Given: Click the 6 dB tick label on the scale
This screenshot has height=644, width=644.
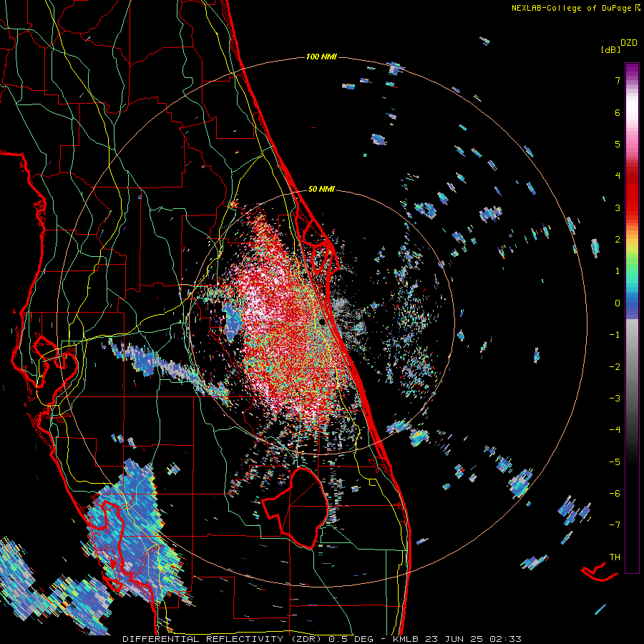Looking at the screenshot, I should [618, 112].
